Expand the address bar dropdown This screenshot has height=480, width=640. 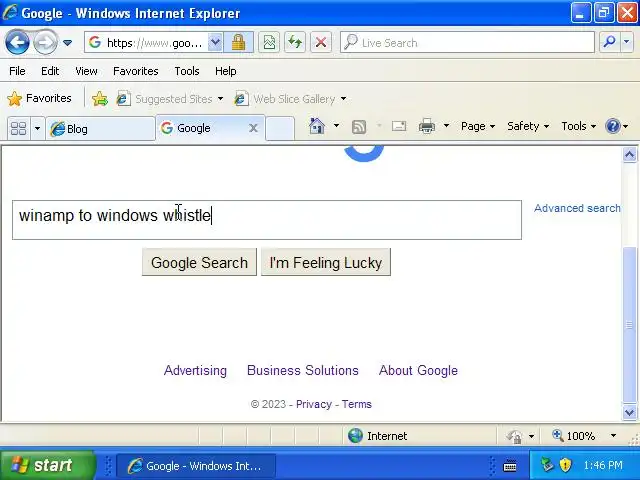pos(215,42)
